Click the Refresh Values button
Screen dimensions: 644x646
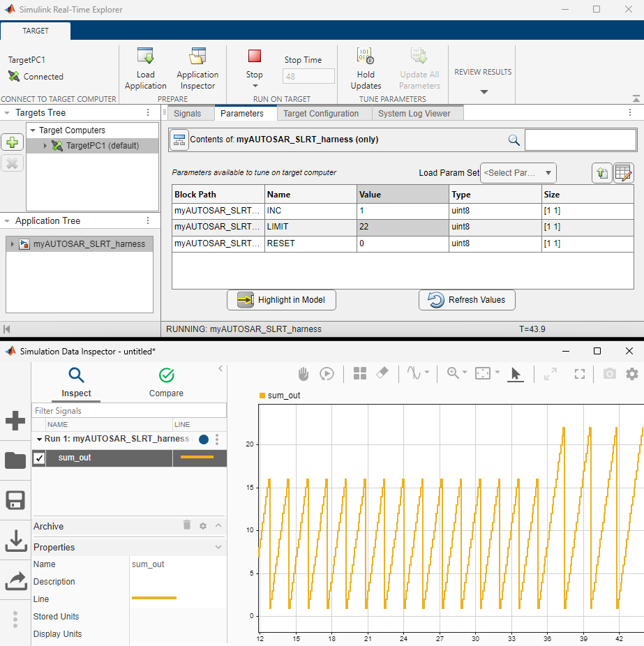coord(467,300)
